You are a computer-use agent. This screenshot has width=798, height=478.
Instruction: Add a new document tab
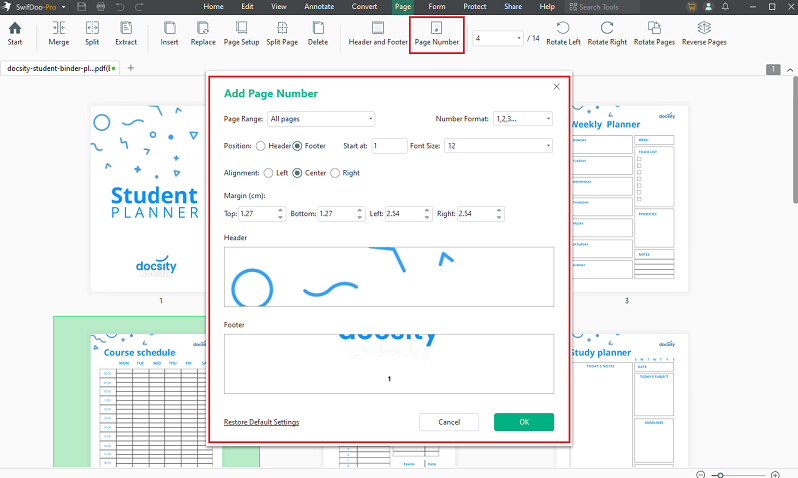coord(131,68)
